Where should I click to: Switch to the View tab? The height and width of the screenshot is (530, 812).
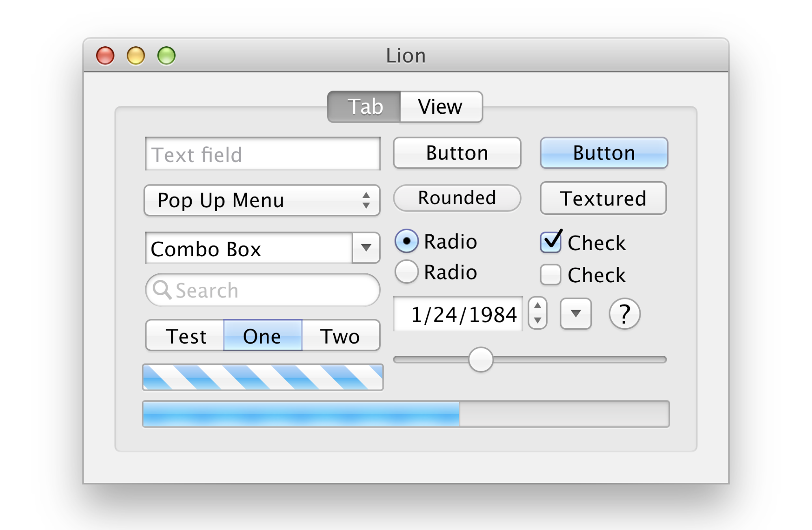pyautogui.click(x=441, y=106)
